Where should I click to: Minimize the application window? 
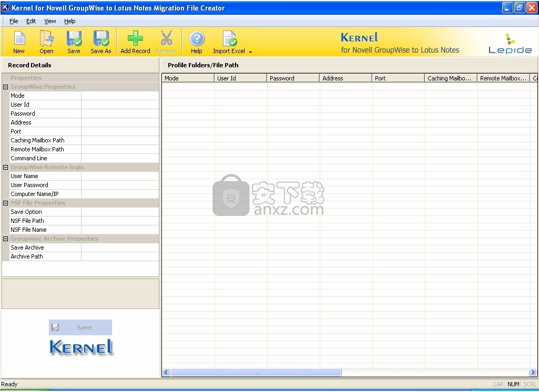click(508, 7)
